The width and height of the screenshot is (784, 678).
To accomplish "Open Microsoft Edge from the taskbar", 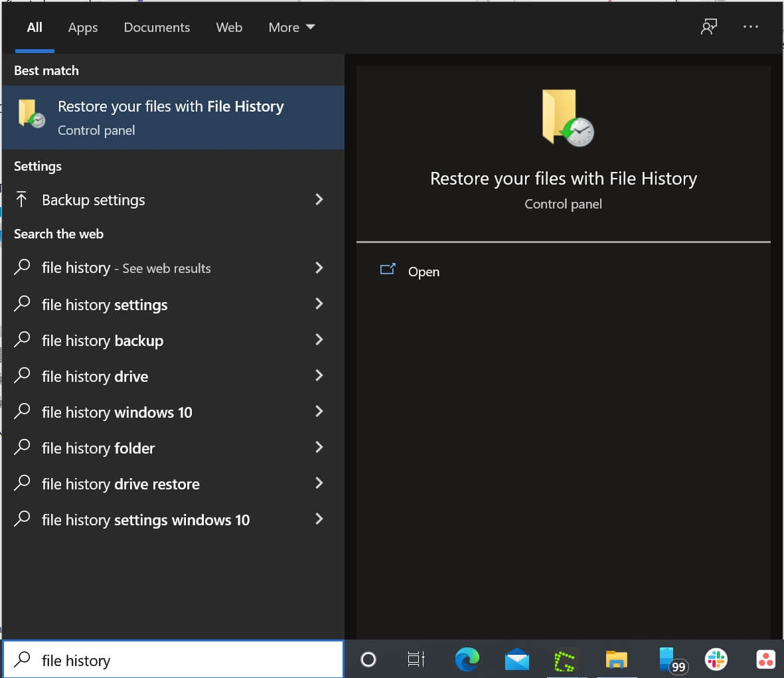I will [x=467, y=659].
